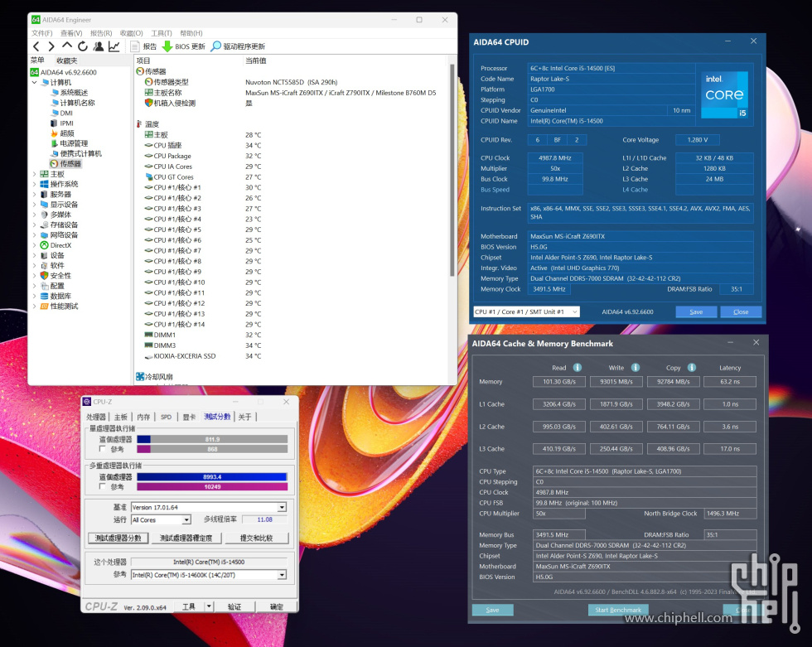This screenshot has width=812, height=647.
Task: Click the 驱动程序更新 search button
Action: [x=239, y=46]
